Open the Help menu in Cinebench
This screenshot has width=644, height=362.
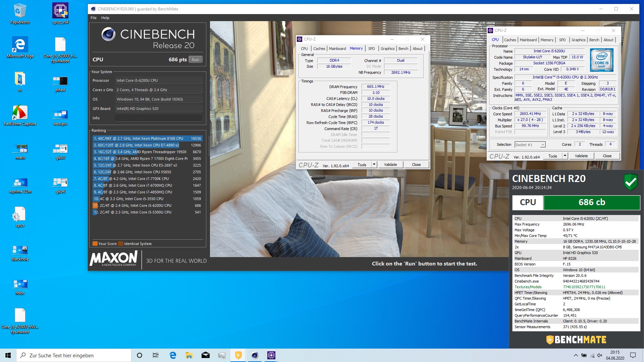[x=105, y=18]
